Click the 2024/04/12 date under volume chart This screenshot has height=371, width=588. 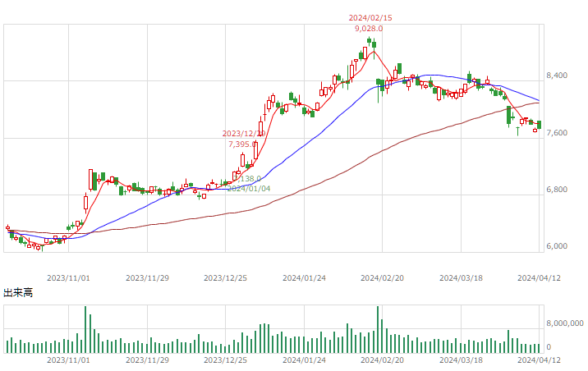point(539,360)
